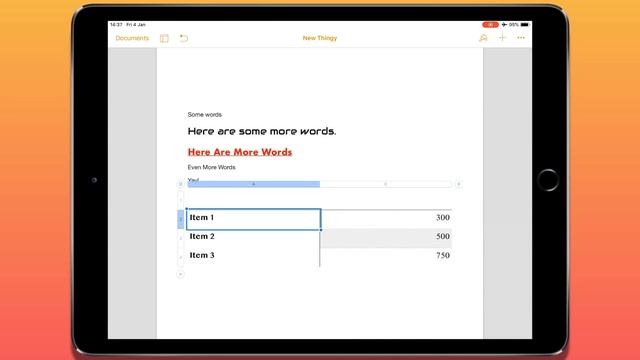Image resolution: width=640 pixels, height=360 pixels.
Task: Tap the battery icon in status bar
Action: tap(525, 24)
